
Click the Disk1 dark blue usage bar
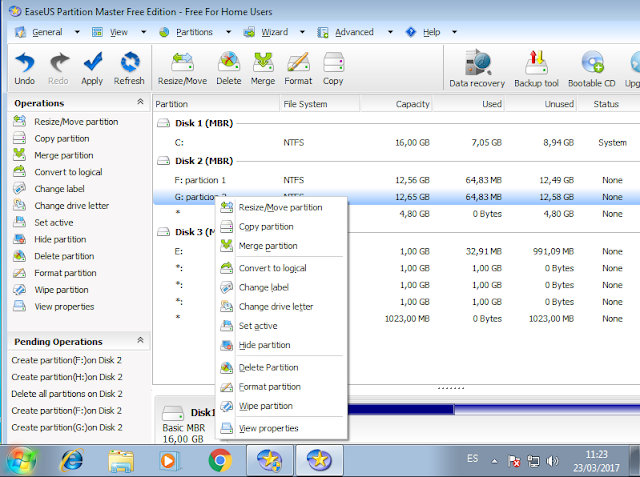[x=400, y=409]
